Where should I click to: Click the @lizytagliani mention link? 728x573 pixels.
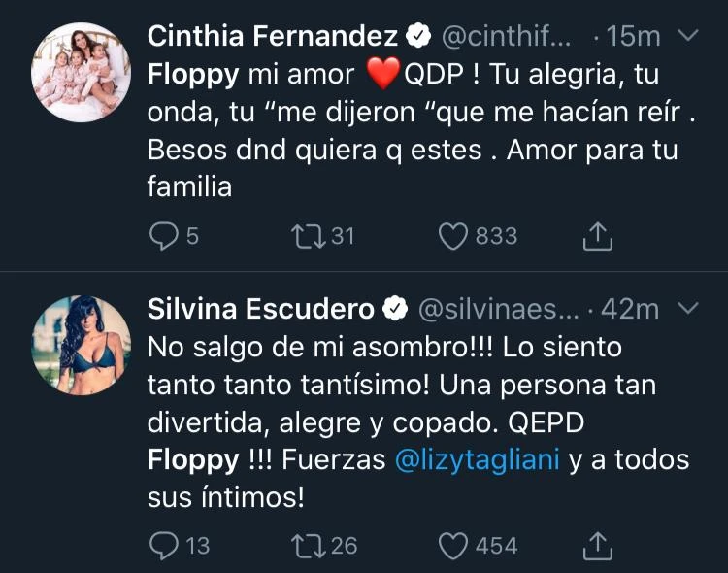478,460
